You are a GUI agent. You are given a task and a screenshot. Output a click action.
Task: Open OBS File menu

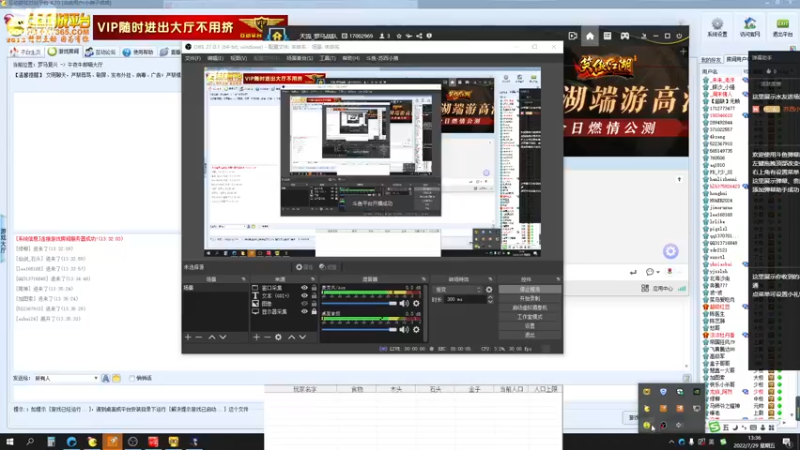click(192, 59)
